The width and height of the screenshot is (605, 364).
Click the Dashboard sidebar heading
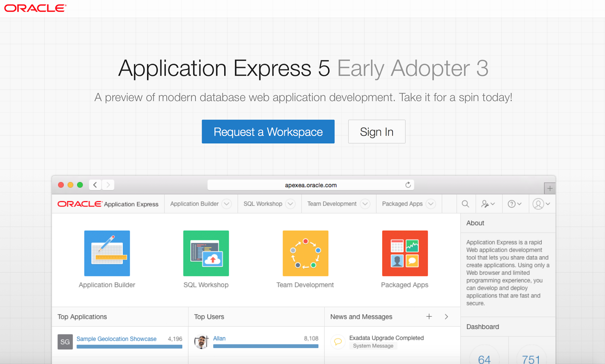pyautogui.click(x=482, y=327)
